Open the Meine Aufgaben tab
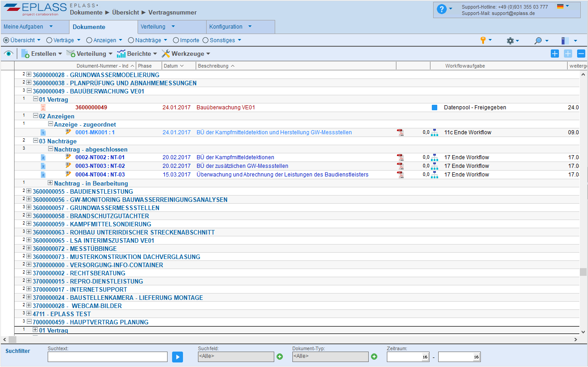This screenshot has height=367, width=588. [x=24, y=27]
